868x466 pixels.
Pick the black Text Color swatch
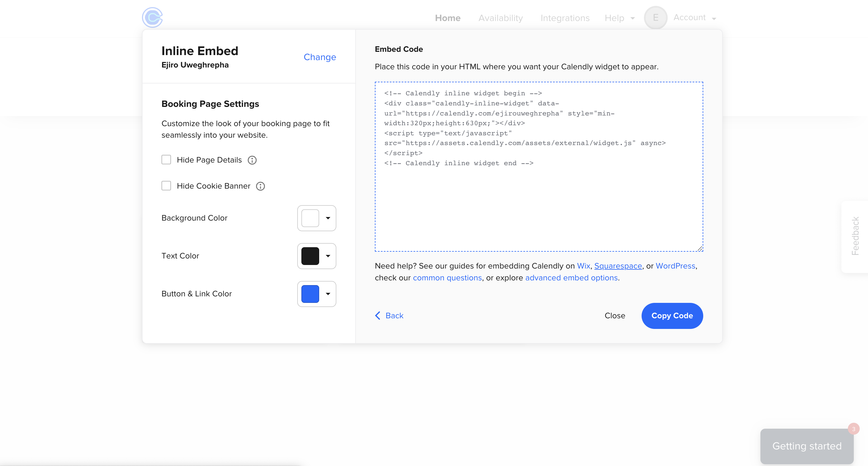click(x=310, y=256)
